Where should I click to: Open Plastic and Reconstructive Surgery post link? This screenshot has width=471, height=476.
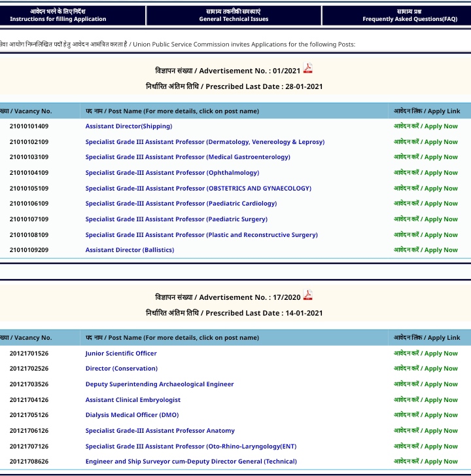pyautogui.click(x=201, y=235)
